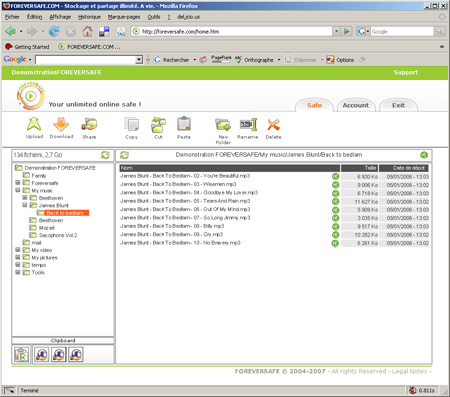
Task: Click refresh icon left of folder path
Action: [x=124, y=155]
